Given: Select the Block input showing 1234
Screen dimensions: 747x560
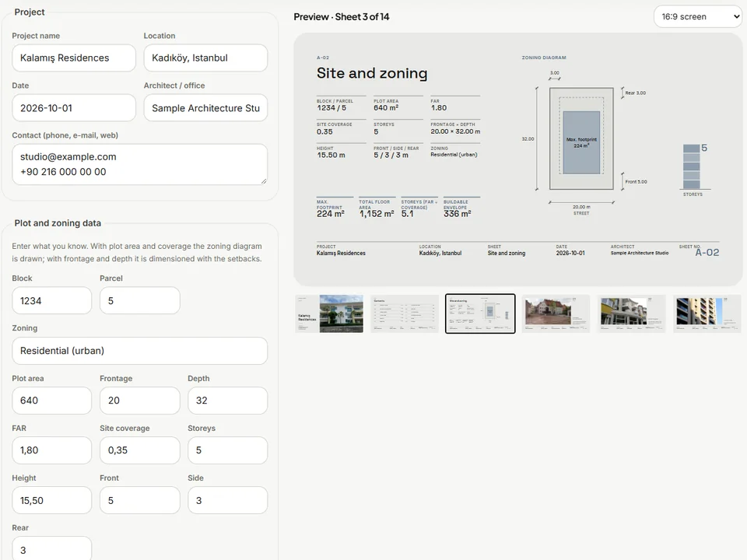Looking at the screenshot, I should (x=52, y=300).
